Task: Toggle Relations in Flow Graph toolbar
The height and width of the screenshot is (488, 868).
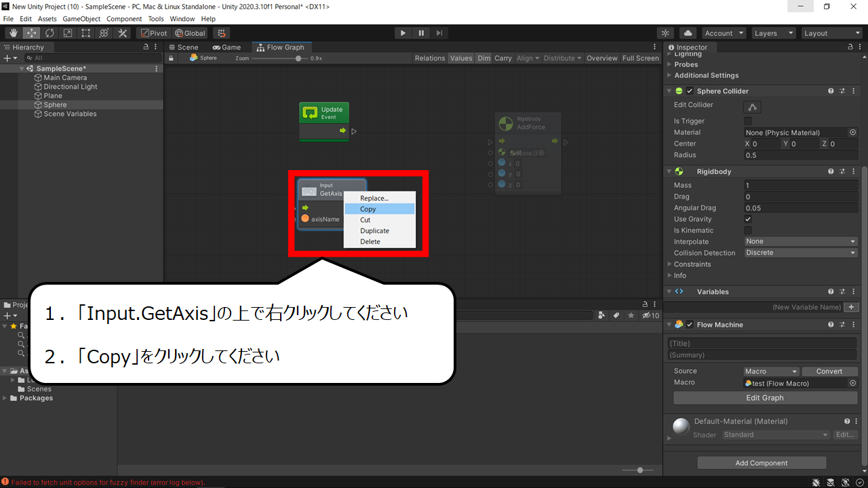Action: click(x=430, y=58)
